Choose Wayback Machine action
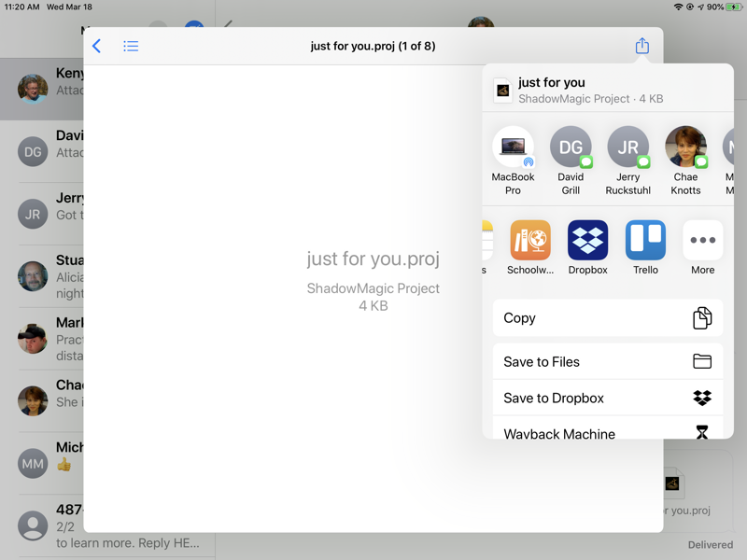 (x=607, y=432)
